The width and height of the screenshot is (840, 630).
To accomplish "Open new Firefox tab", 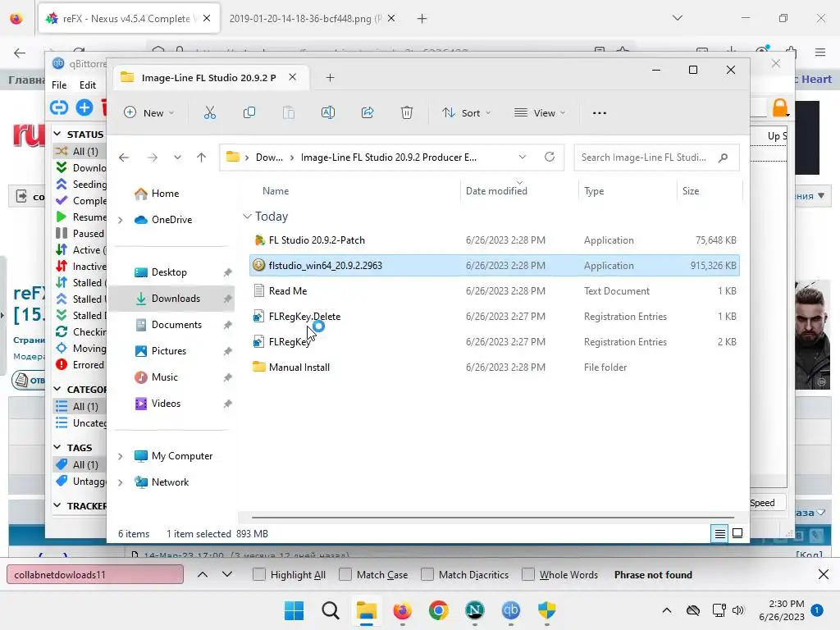I will click(x=422, y=18).
